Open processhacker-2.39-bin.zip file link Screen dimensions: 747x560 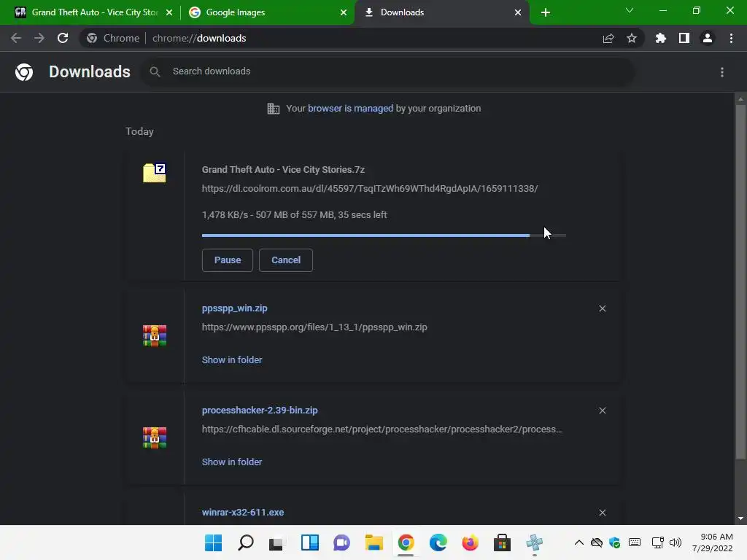click(x=260, y=410)
